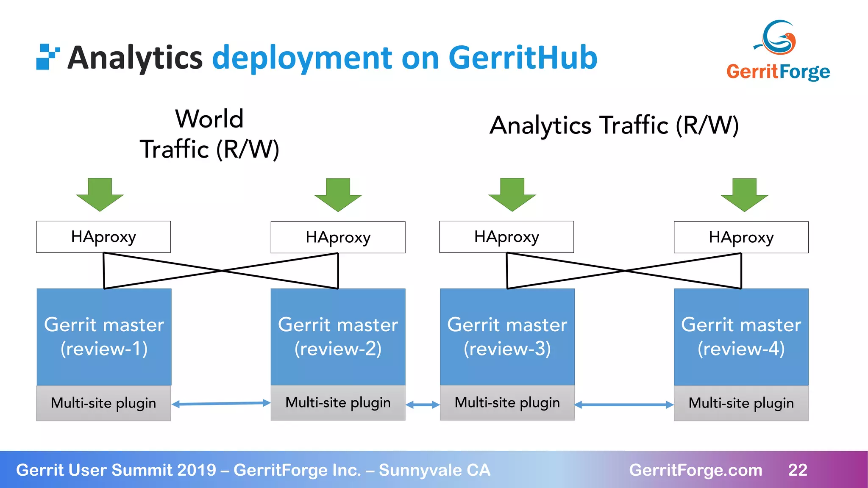Open the GerritForge.com footer link
Screen dimensions: 868x488
click(696, 470)
